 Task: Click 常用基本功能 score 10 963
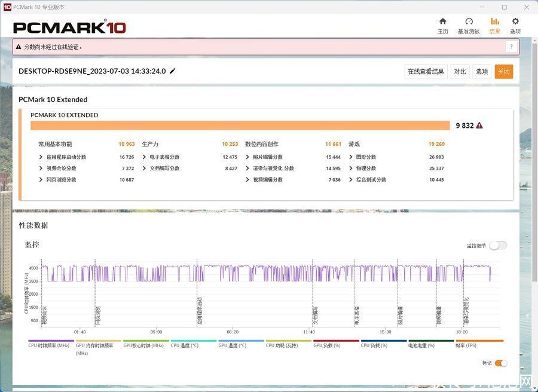pyautogui.click(x=127, y=145)
